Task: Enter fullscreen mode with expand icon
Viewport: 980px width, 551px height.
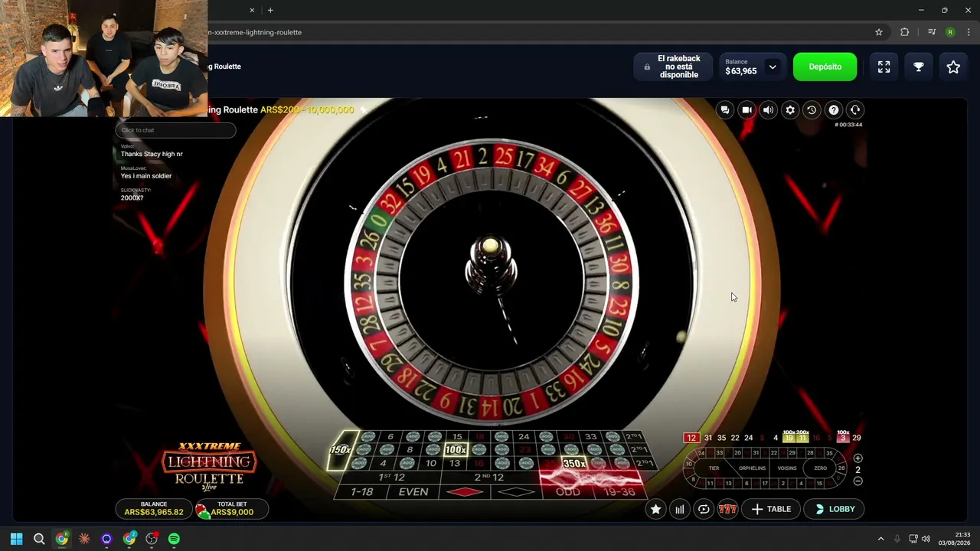Action: click(884, 67)
